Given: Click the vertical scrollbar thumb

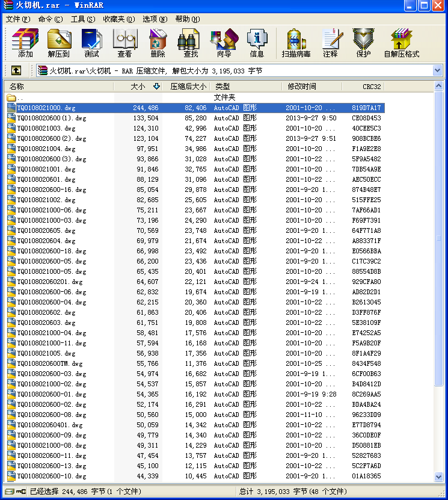Looking at the screenshot, I should (439, 238).
